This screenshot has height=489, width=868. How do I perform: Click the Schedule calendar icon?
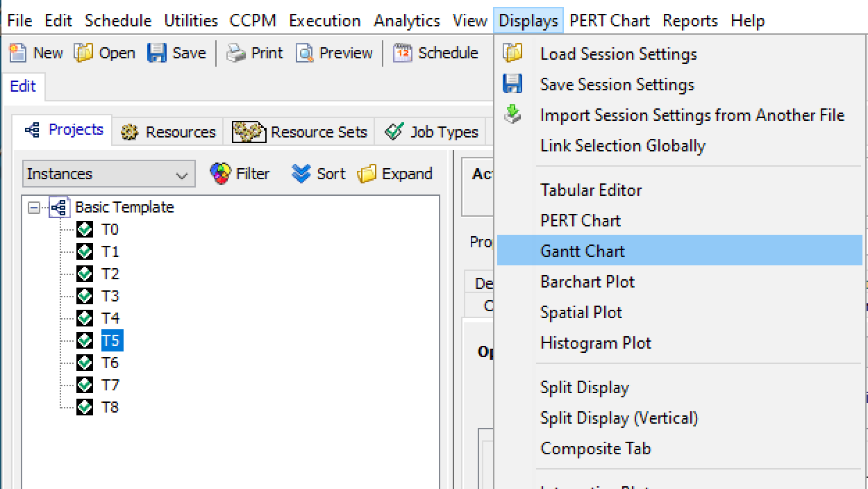[x=403, y=53]
